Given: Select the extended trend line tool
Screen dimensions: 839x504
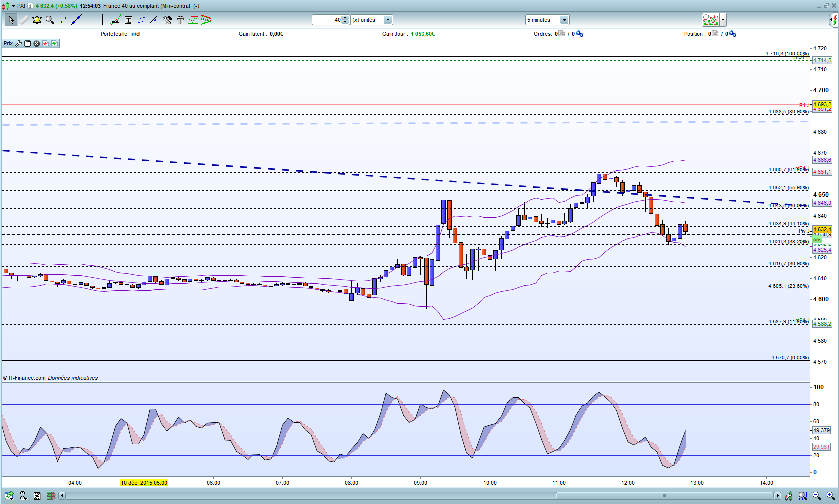Looking at the screenshot, I should pyautogui.click(x=76, y=20).
